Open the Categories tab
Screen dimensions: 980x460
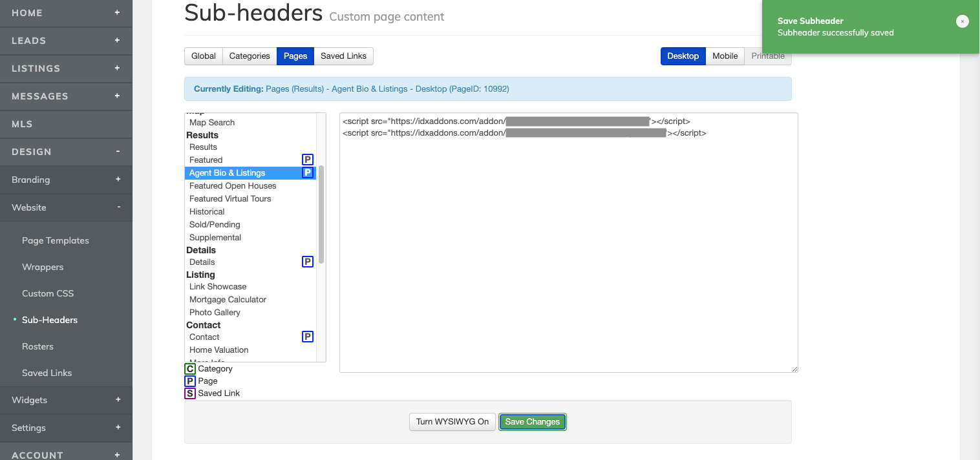pyautogui.click(x=249, y=56)
